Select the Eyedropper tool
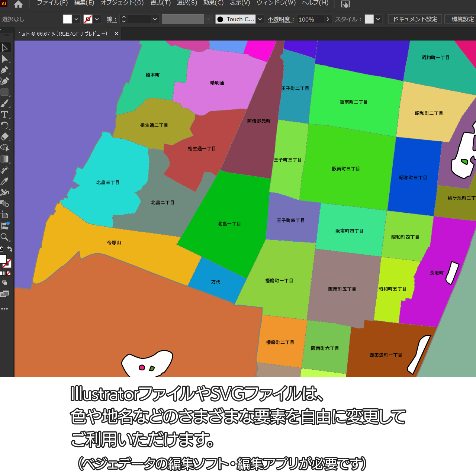Viewport: 476px width, 476px height. [x=5, y=181]
